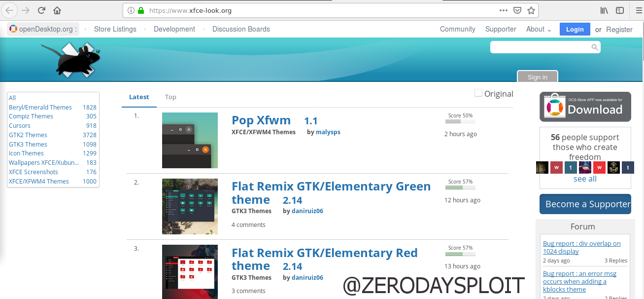The image size is (644, 299).
Task: Open the Development menu item
Action: coord(174,29)
